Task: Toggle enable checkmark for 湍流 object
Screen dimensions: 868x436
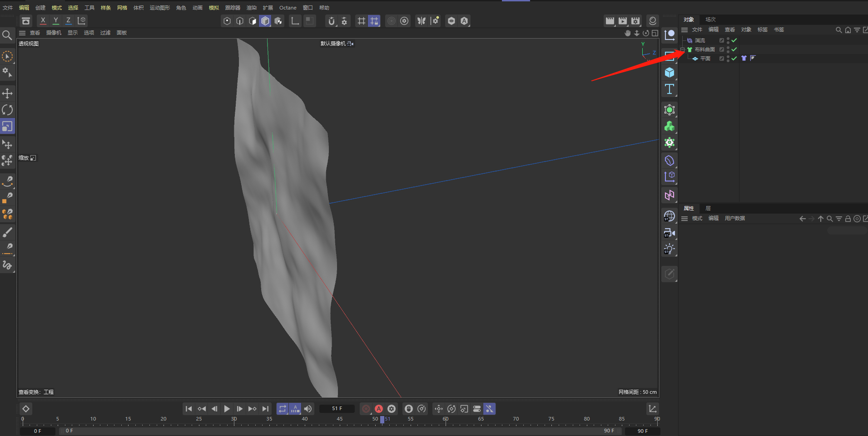Action: [x=734, y=40]
